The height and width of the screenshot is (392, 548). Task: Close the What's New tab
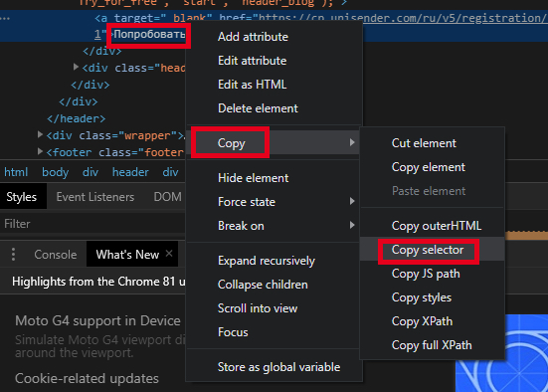pyautogui.click(x=169, y=253)
